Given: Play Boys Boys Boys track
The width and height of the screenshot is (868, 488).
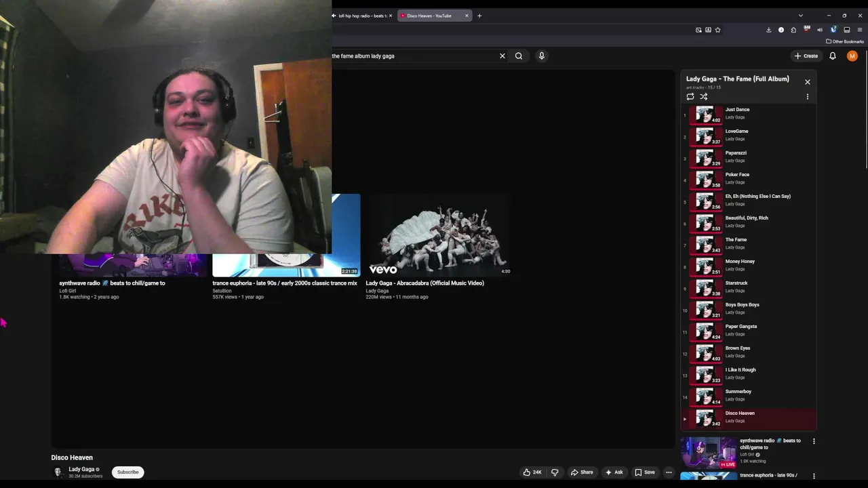Looking at the screenshot, I should (749, 310).
